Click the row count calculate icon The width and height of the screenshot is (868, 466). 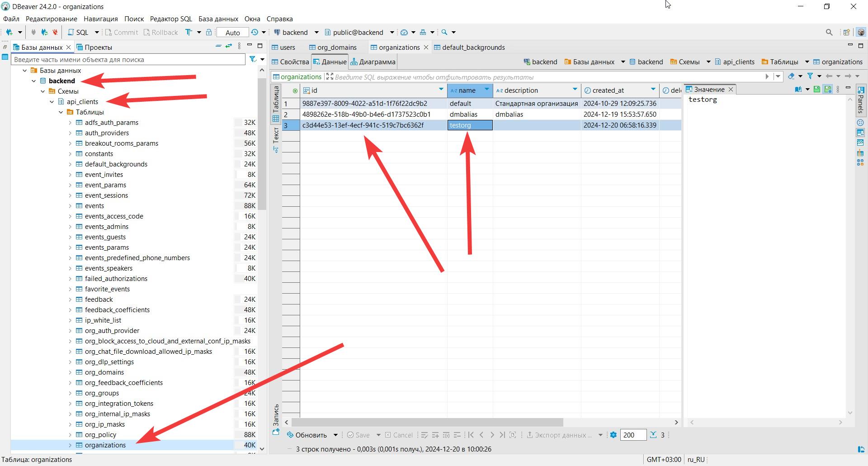(653, 435)
